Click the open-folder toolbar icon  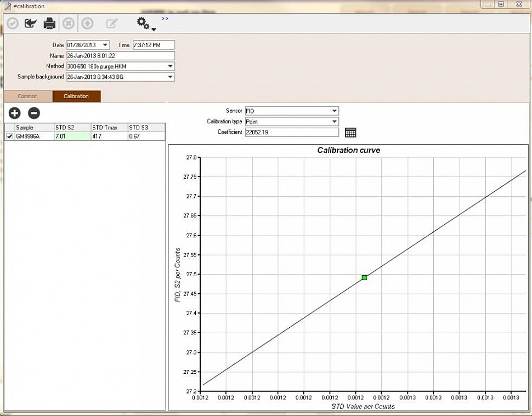tap(31, 24)
